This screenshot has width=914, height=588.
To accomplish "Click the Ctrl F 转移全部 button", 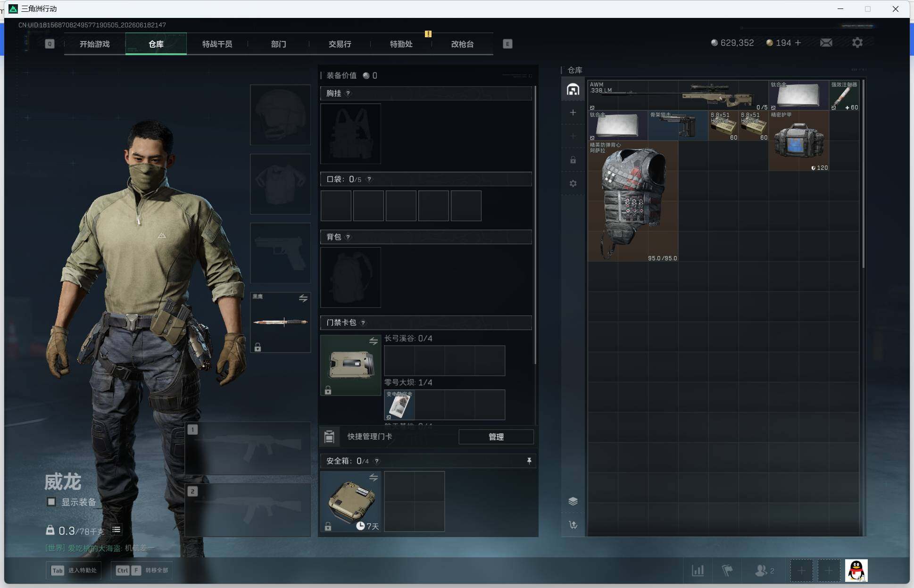I will (141, 571).
